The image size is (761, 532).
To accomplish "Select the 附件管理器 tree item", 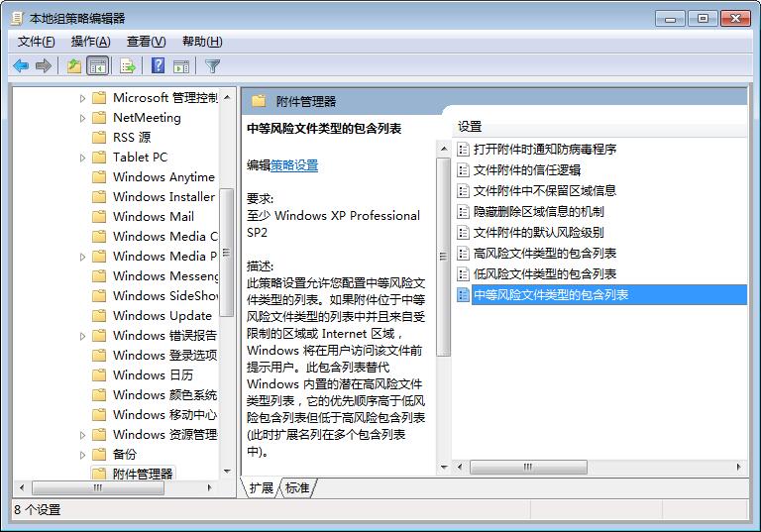I will (x=143, y=474).
